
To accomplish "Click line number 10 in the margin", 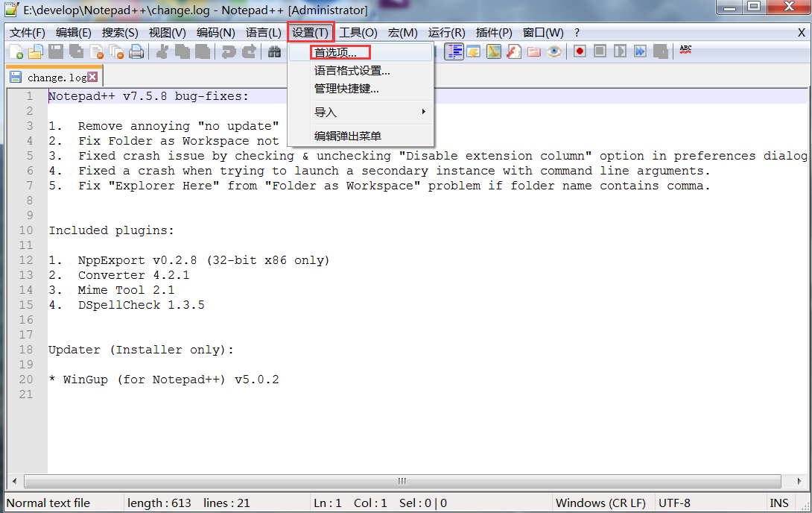I will (x=26, y=230).
